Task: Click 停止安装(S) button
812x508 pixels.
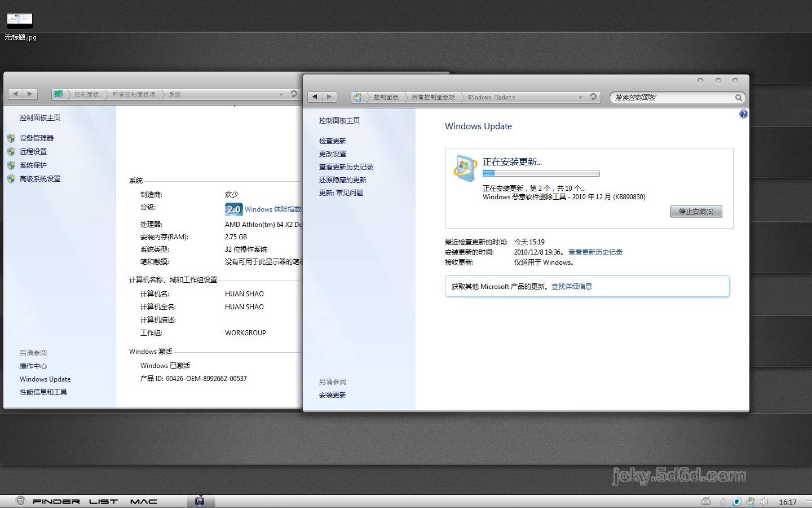Action: click(x=696, y=212)
